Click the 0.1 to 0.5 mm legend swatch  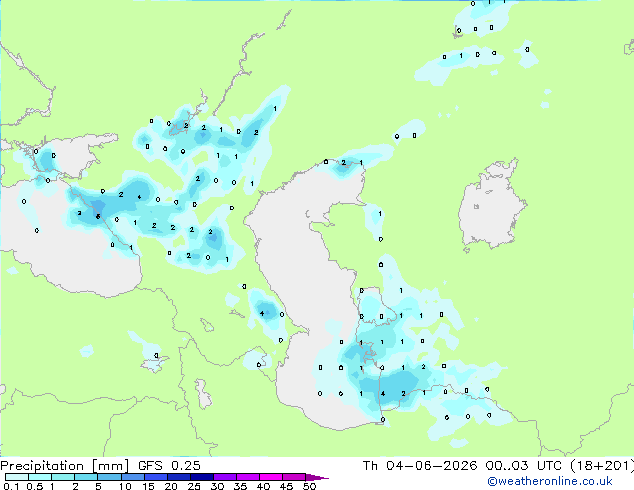(x=17, y=477)
